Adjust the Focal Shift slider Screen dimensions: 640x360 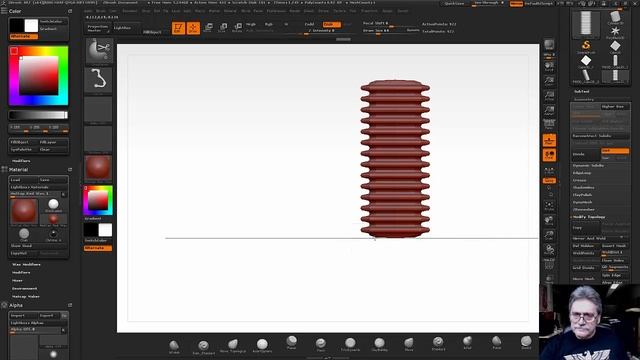pos(391,24)
